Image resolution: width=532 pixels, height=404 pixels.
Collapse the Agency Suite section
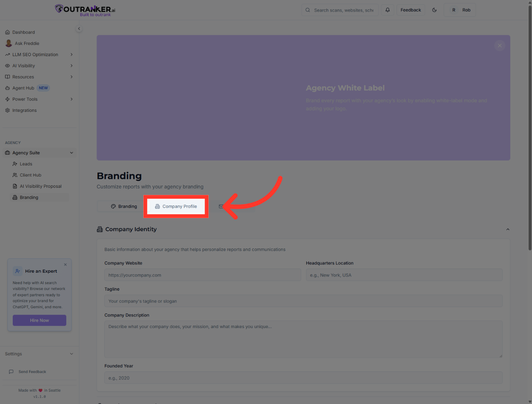point(71,153)
